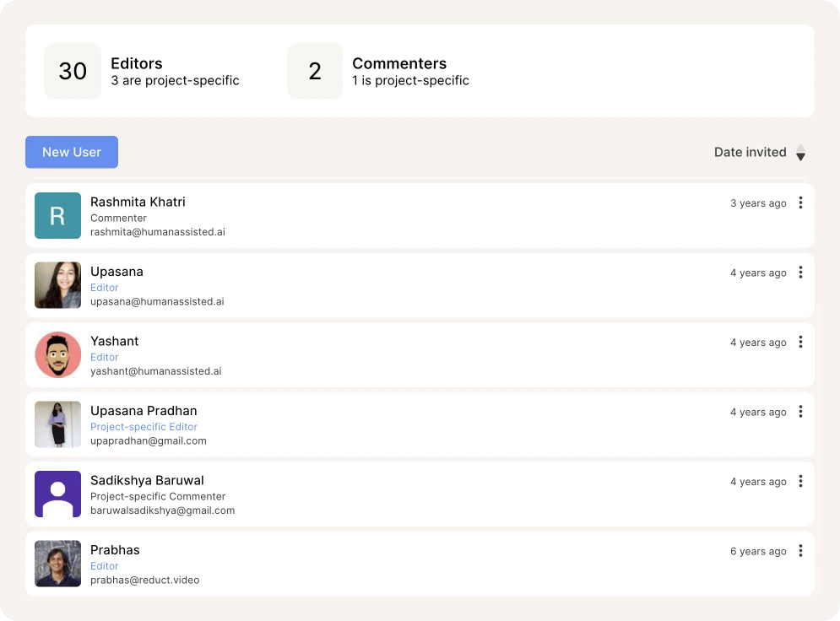
Task: Select the name Upasana Pradhan
Action: tap(144, 411)
